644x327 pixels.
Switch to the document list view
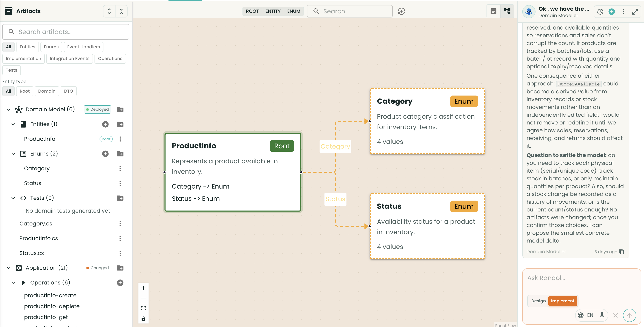(x=493, y=11)
